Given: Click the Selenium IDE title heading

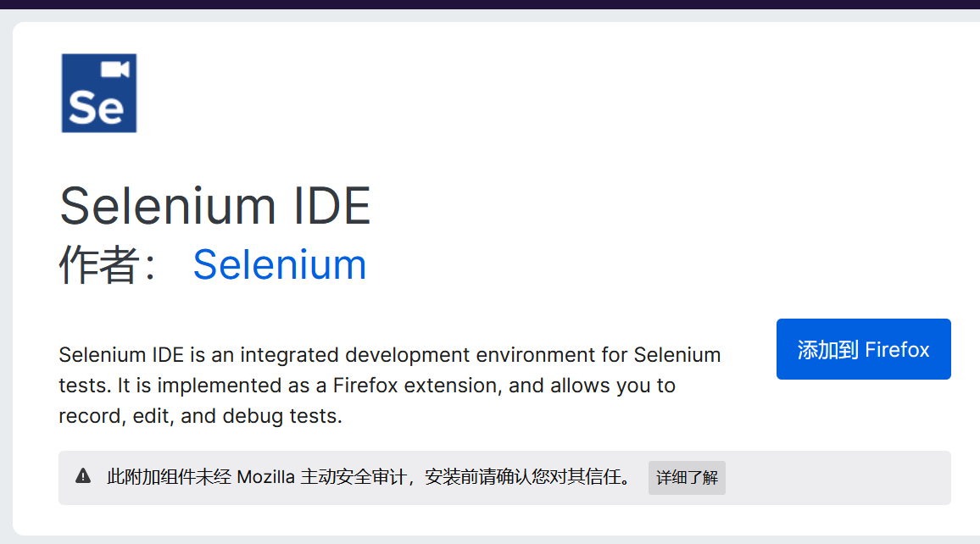Looking at the screenshot, I should pos(215,206).
